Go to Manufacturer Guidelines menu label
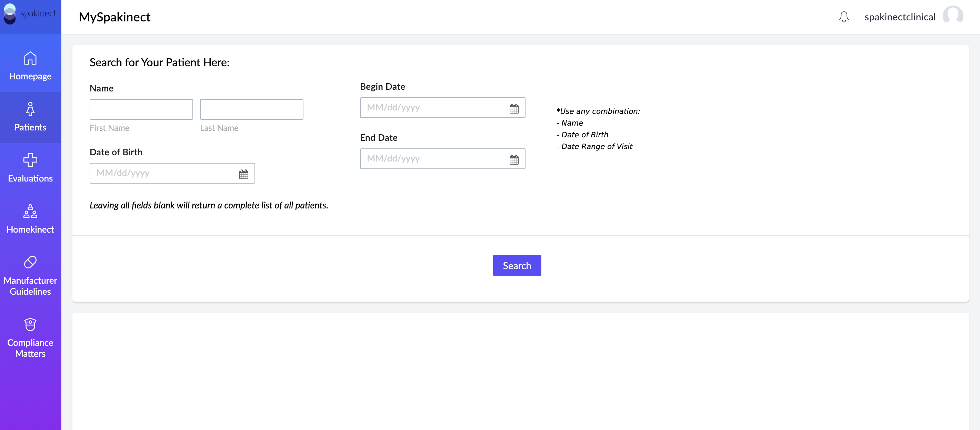Image resolution: width=980 pixels, height=430 pixels. [x=30, y=286]
